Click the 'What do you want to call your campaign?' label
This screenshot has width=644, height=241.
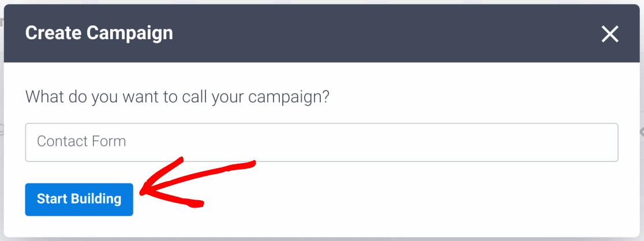(x=177, y=99)
